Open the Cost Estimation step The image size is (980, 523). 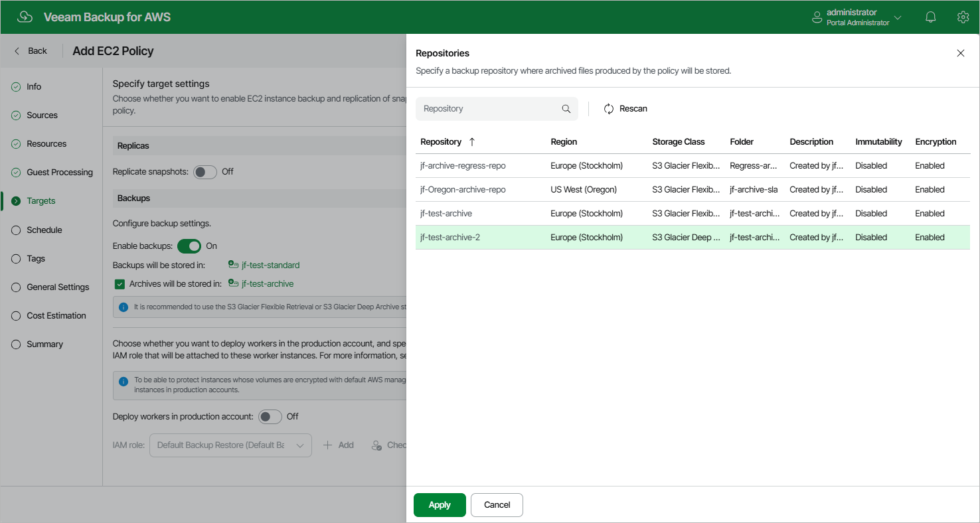(56, 316)
